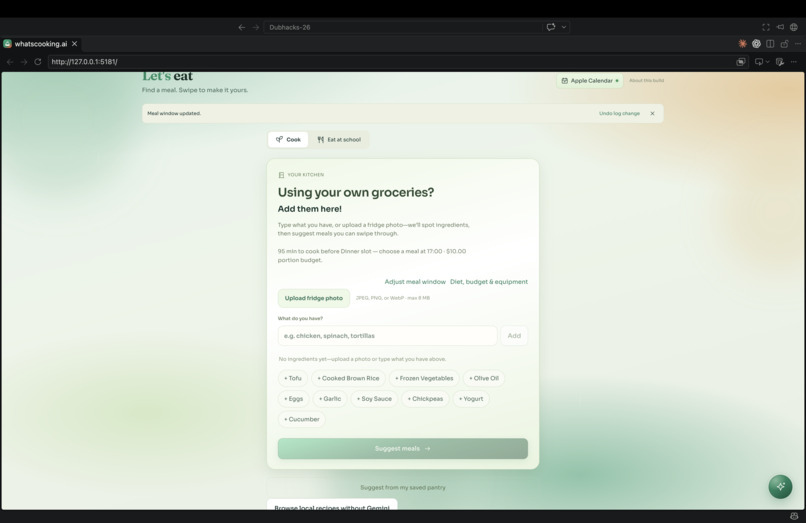
Task: Switch to the Cook tab
Action: pyautogui.click(x=288, y=139)
